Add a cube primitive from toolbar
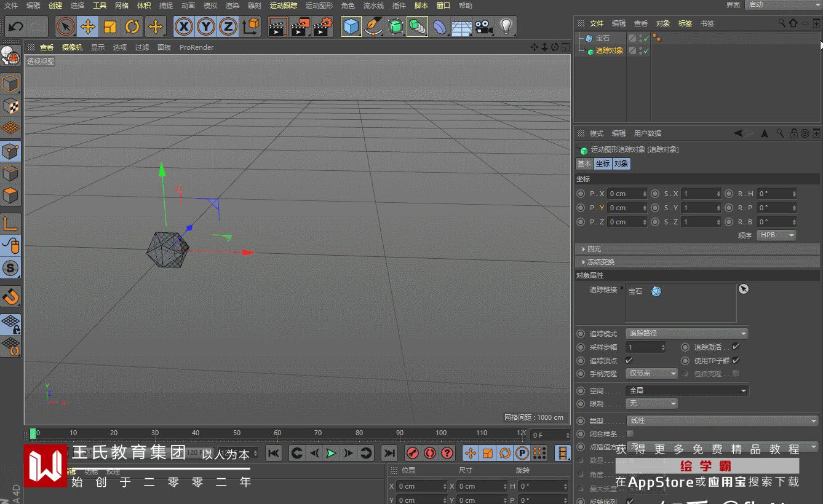The image size is (823, 504). [x=351, y=27]
